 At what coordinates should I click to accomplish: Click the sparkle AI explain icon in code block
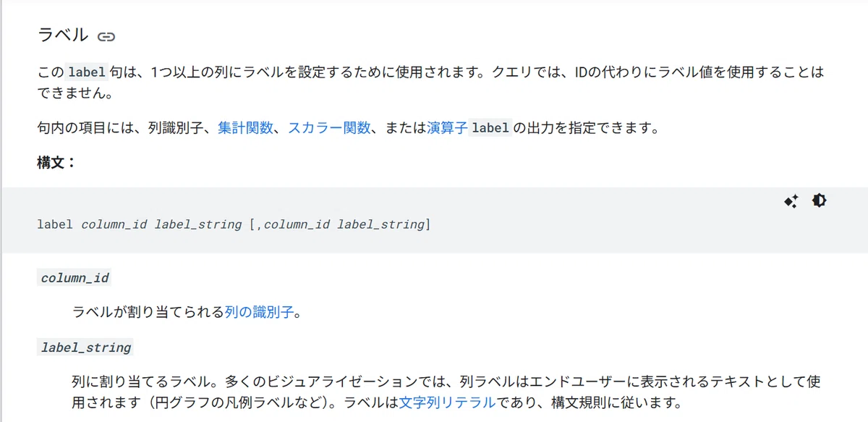(x=791, y=201)
